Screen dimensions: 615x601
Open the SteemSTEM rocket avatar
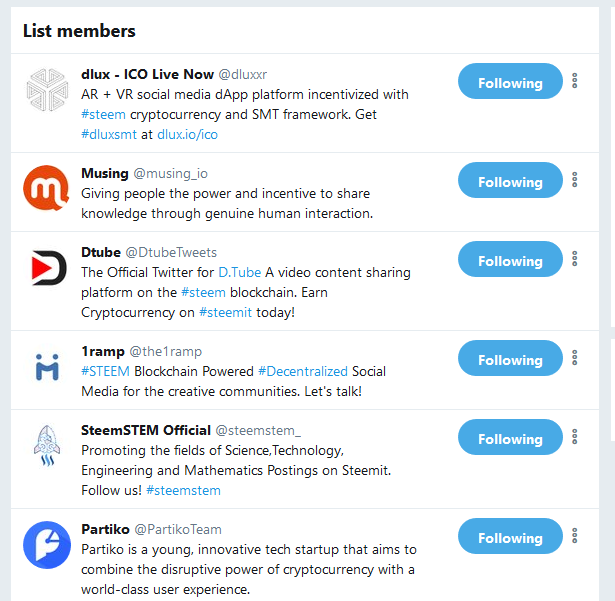pyautogui.click(x=47, y=446)
